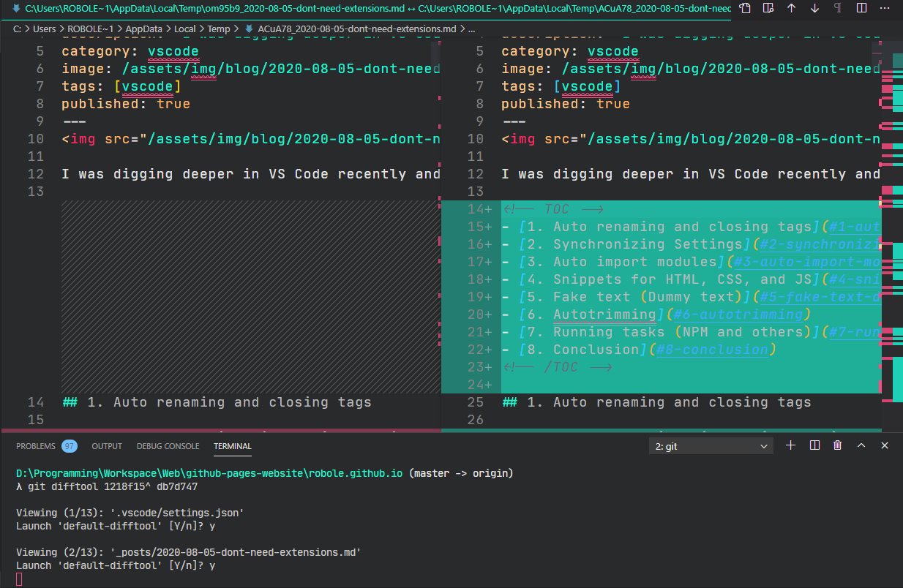This screenshot has width=903, height=588.
Task: Expand the Temp breadcrumb item
Action: click(x=217, y=29)
